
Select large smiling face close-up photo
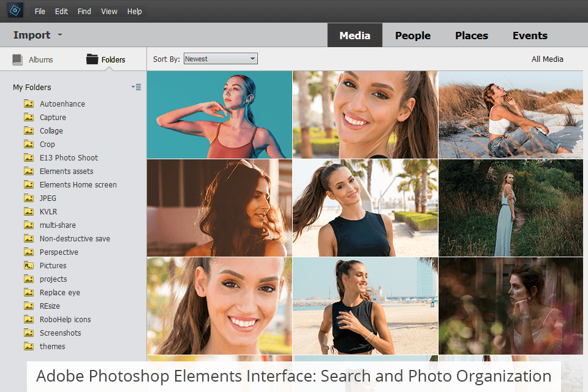click(219, 306)
